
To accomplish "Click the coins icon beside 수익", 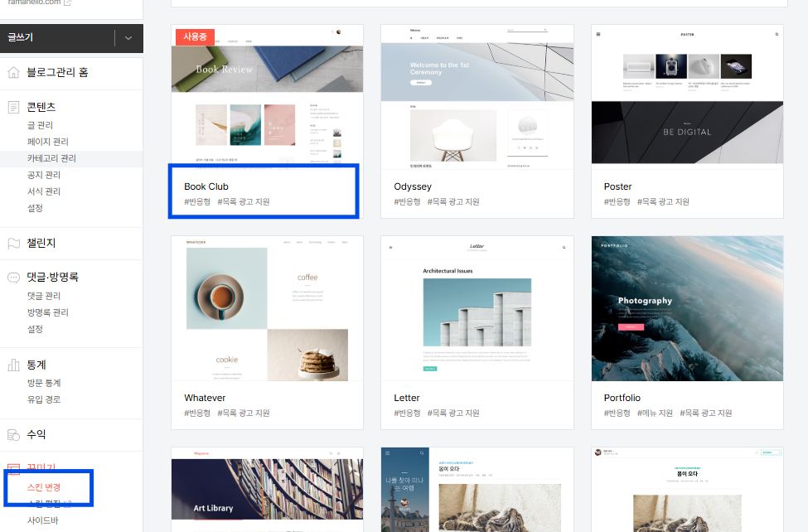I will click(x=14, y=435).
